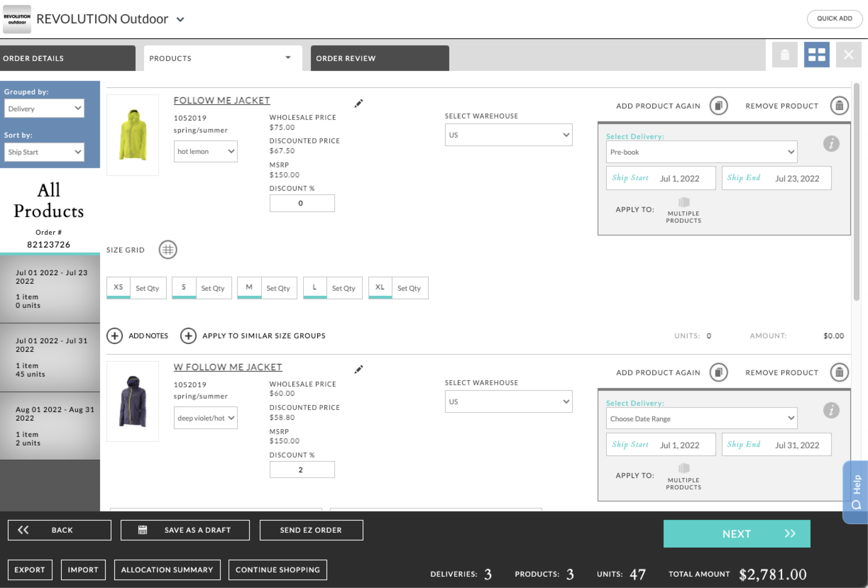This screenshot has width=868, height=588.
Task: Change the Pre-book delivery selection
Action: 701,151
